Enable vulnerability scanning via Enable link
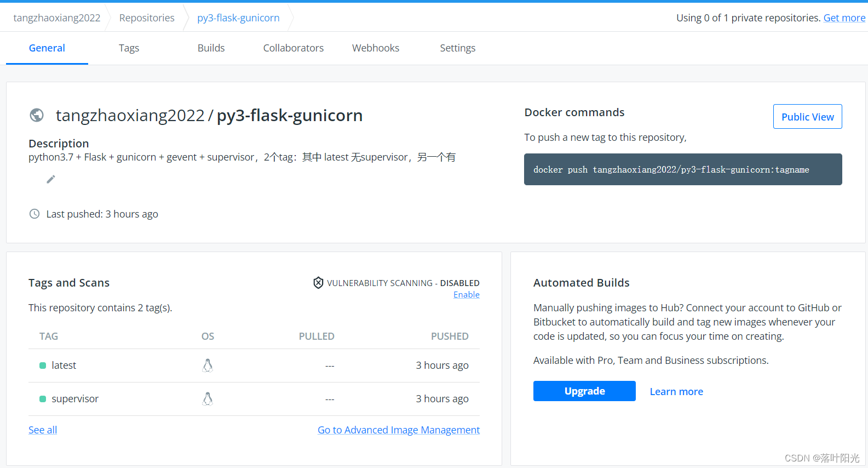The image size is (868, 468). 467,295
